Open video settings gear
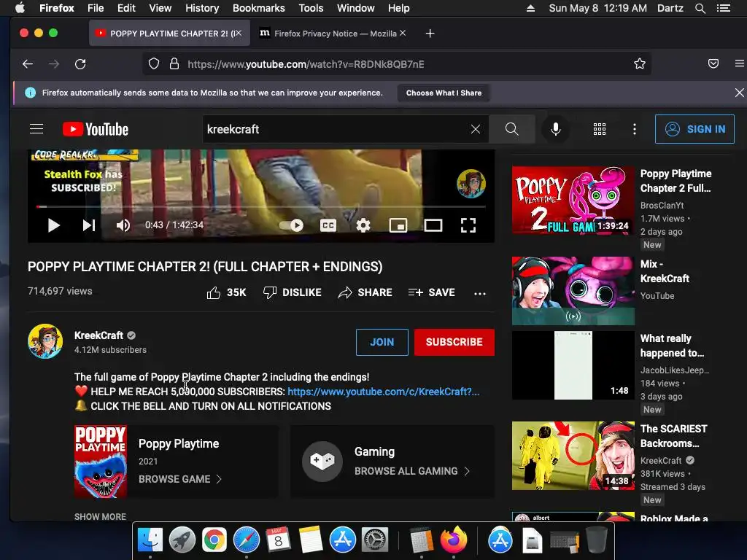Screen dimensions: 747x560 (x=363, y=225)
